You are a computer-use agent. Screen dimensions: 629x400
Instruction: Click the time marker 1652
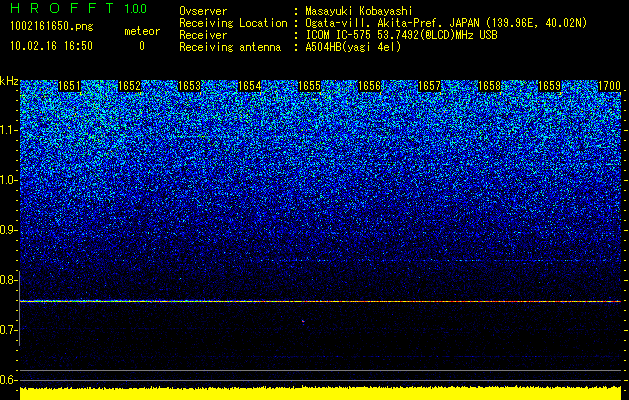[x=130, y=86]
